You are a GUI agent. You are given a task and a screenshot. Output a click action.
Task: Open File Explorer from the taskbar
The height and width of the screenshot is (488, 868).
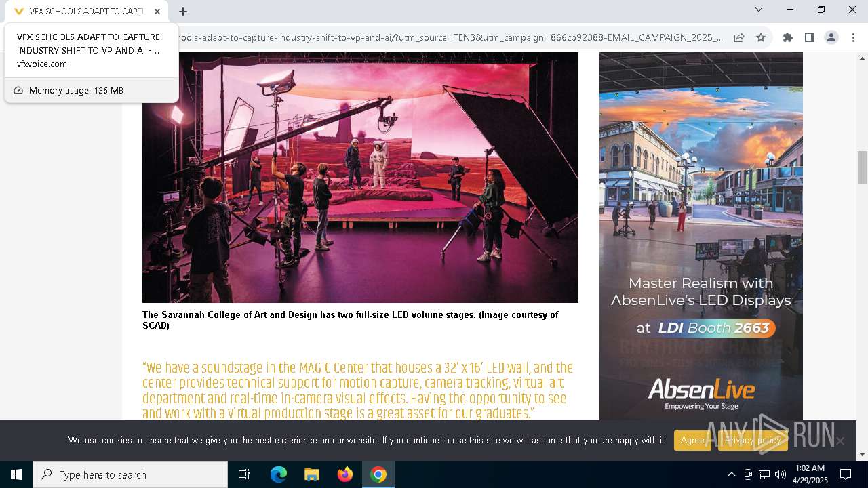[311, 474]
